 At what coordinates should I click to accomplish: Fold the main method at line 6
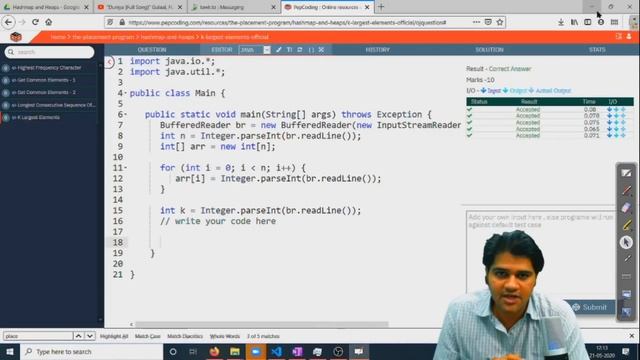(x=125, y=115)
